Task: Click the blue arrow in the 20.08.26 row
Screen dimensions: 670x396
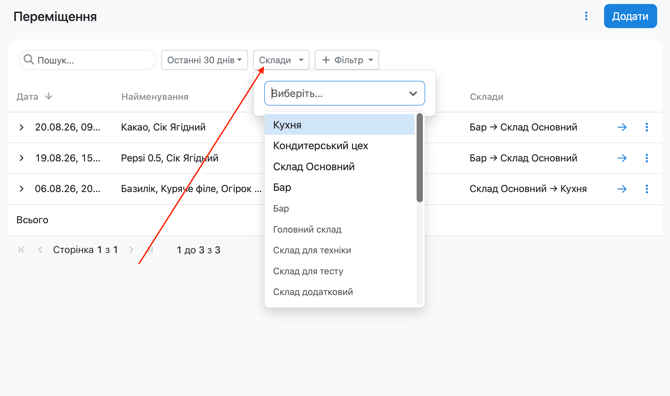Action: tap(622, 127)
